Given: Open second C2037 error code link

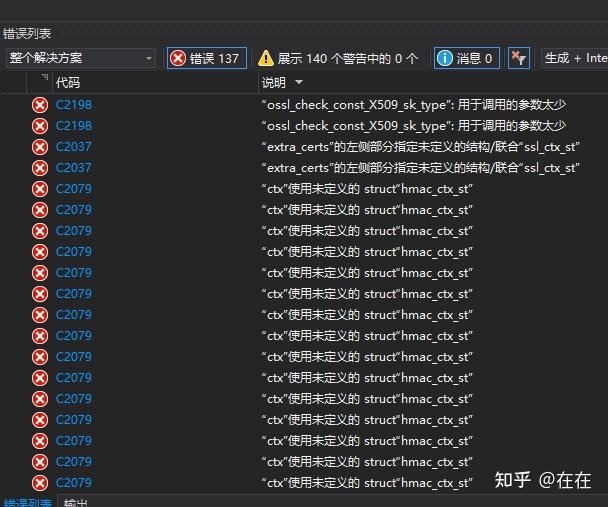Looking at the screenshot, I should coord(74,167).
